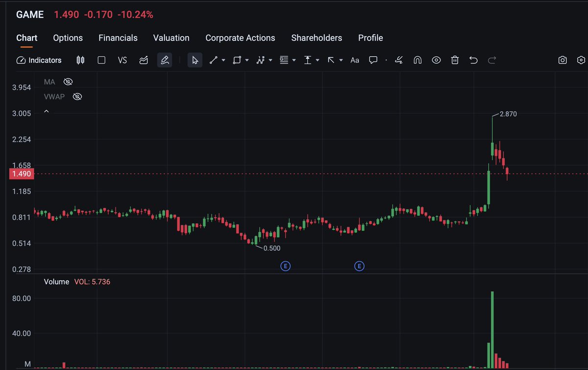Select the trend line drawing tool

214,60
